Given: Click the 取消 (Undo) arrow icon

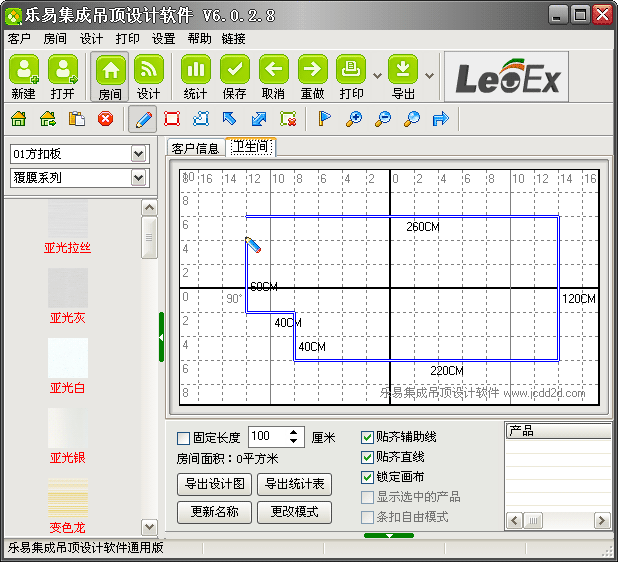Looking at the screenshot, I should click(274, 71).
